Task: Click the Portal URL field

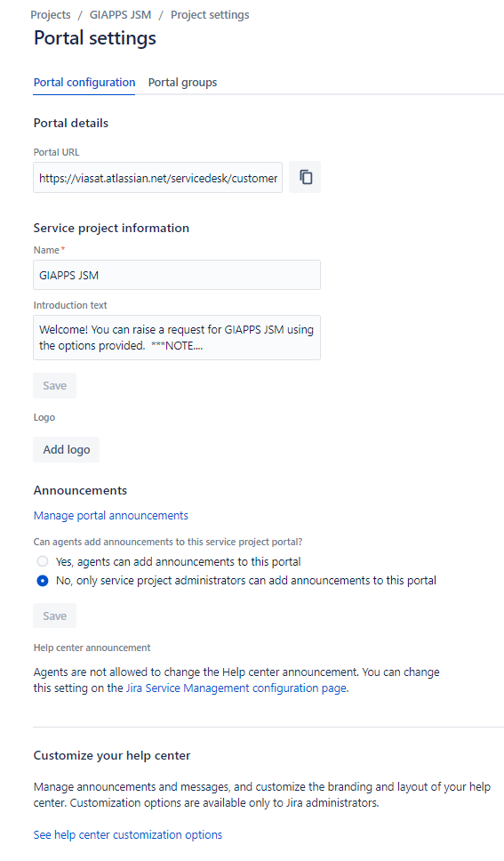Action: coord(157,177)
